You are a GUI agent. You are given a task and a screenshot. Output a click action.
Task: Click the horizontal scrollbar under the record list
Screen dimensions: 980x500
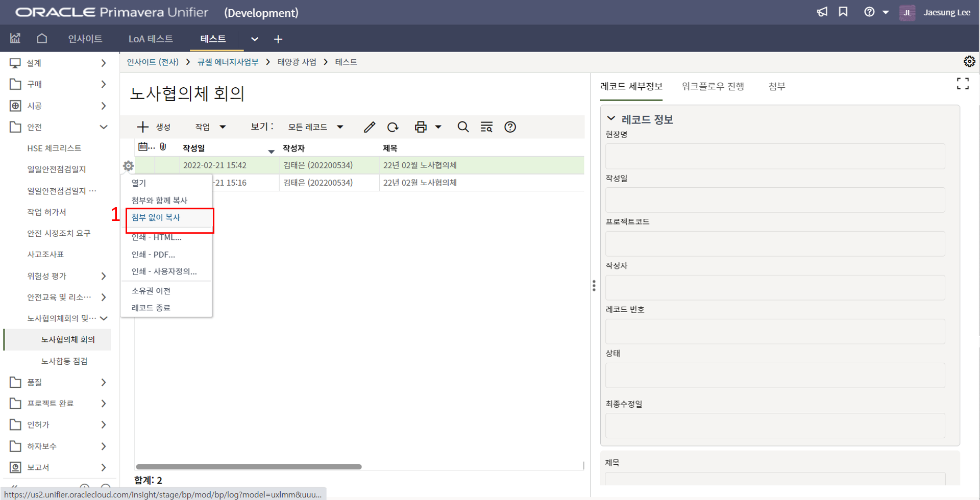coord(249,467)
